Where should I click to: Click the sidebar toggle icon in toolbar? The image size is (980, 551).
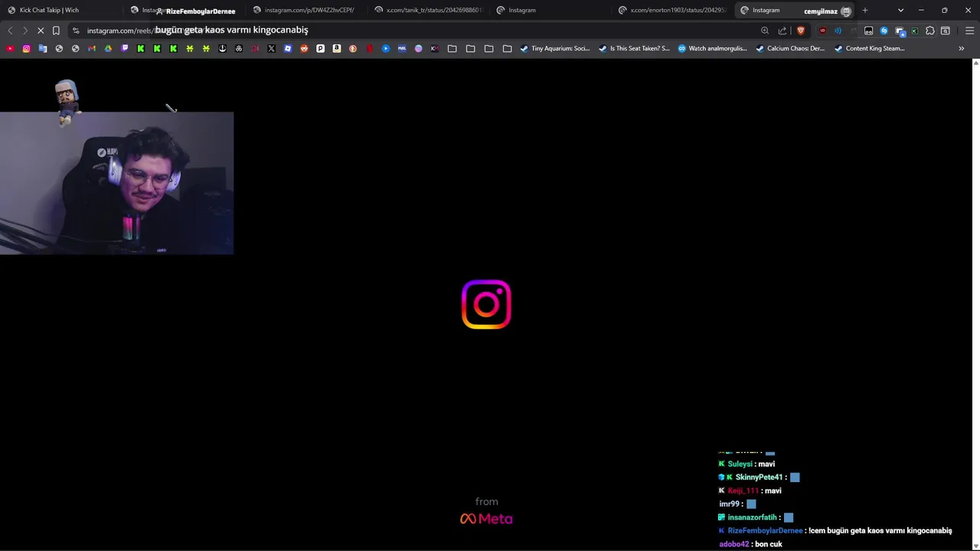(945, 31)
